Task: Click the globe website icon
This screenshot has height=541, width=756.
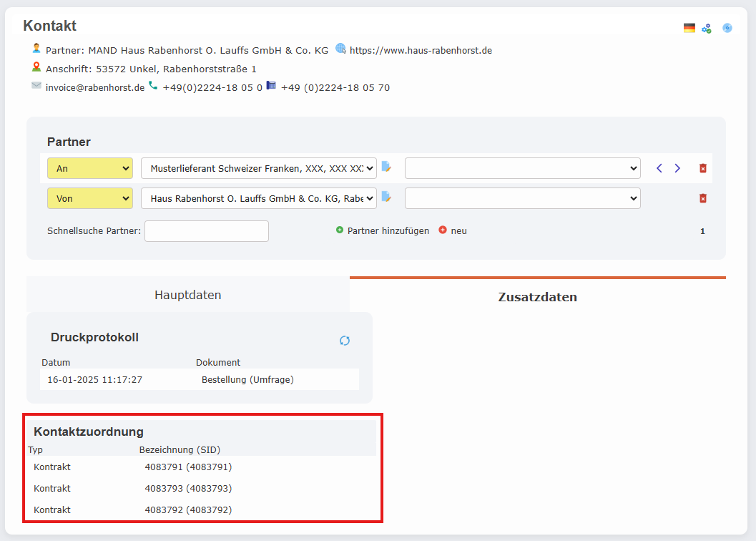Action: (340, 49)
